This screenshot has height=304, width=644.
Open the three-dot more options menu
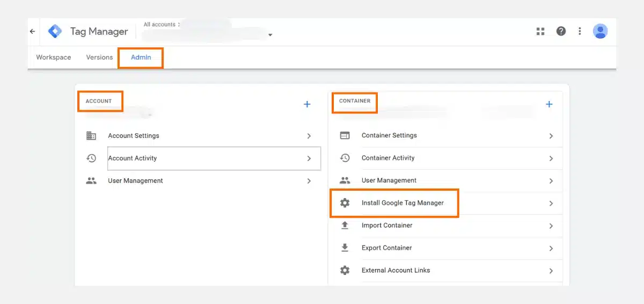pyautogui.click(x=580, y=31)
